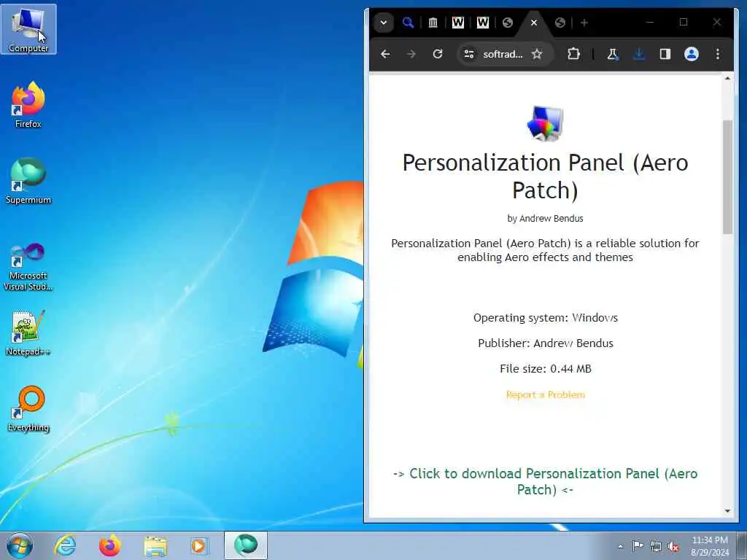The height and width of the screenshot is (560, 747).
Task: Click the 'Operating system: Windows' text
Action: tap(546, 318)
